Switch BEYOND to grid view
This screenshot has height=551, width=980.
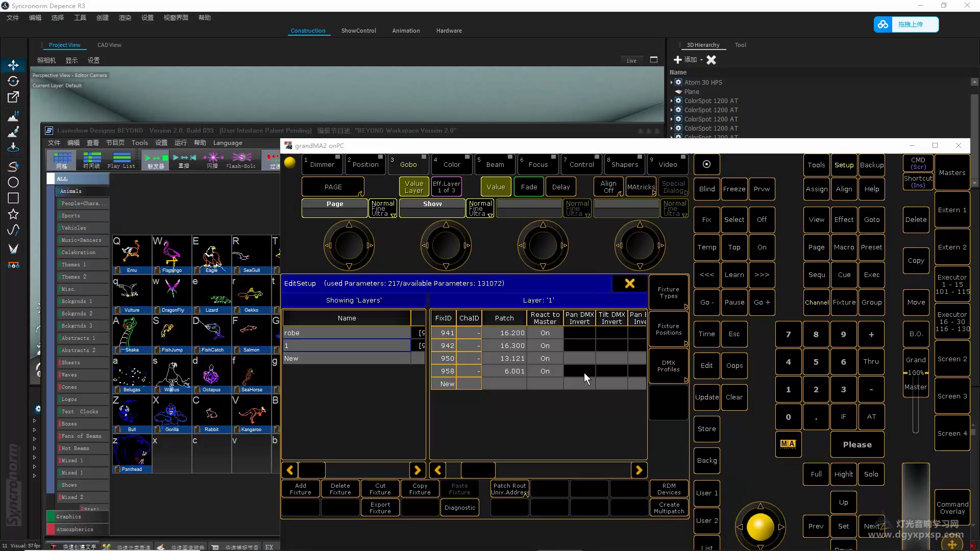pos(62,160)
